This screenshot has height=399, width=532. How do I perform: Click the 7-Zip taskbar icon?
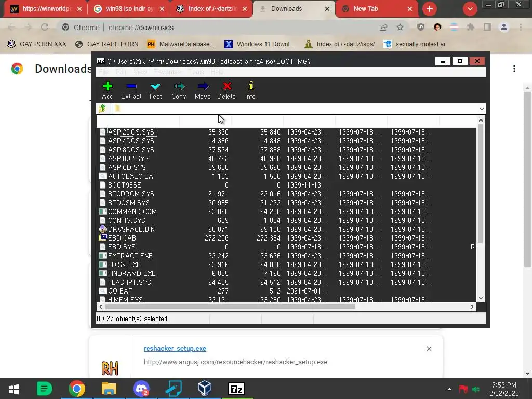236,389
